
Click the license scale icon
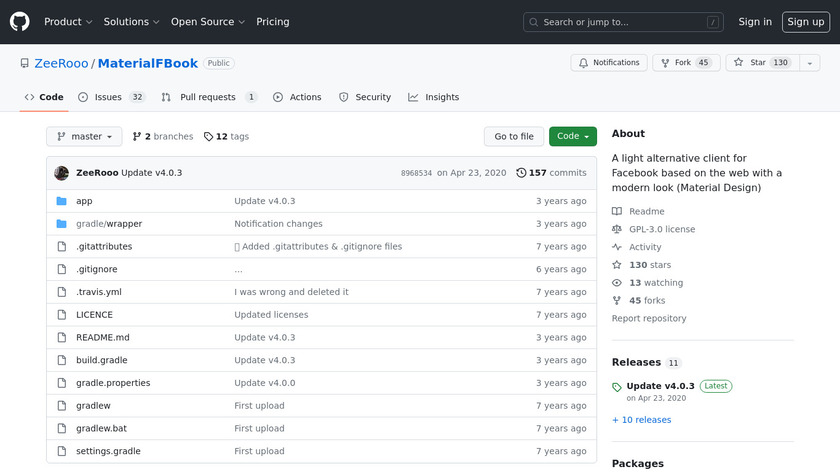coord(617,229)
